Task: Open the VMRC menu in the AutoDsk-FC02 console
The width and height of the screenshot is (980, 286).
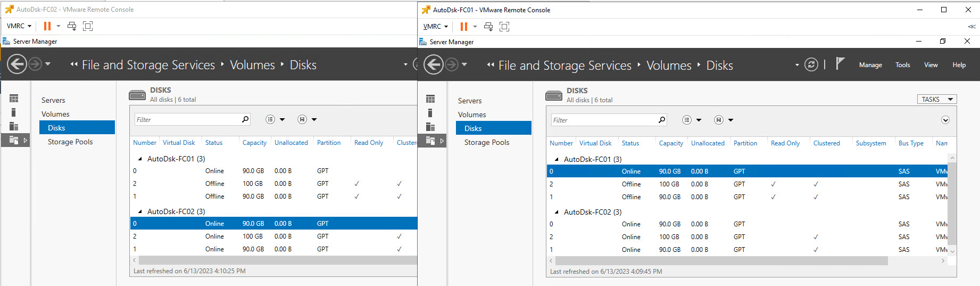Action: pyautogui.click(x=19, y=26)
